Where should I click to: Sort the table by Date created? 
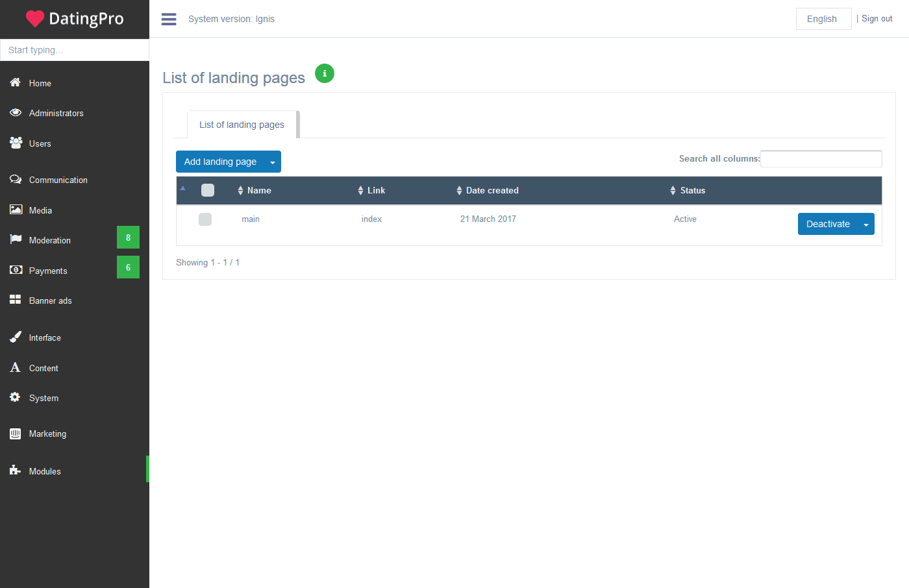492,190
